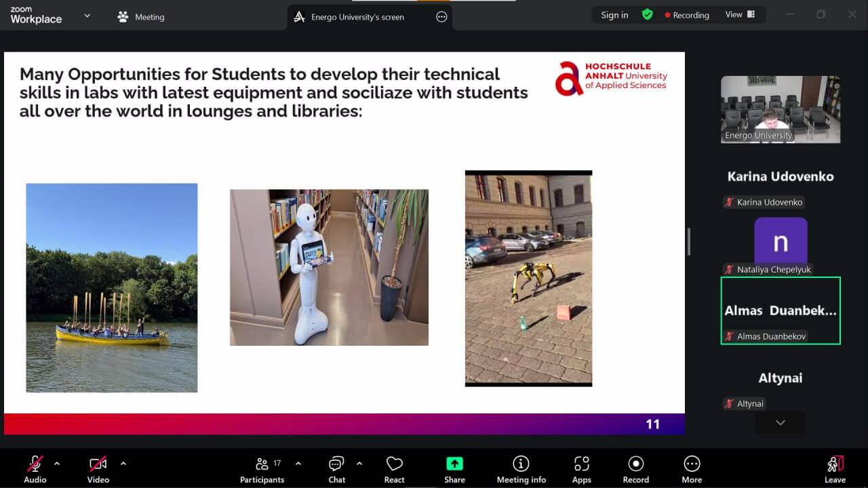Screen dimensions: 868x488
Task: Unmute the microphone Audio button
Action: point(35,469)
